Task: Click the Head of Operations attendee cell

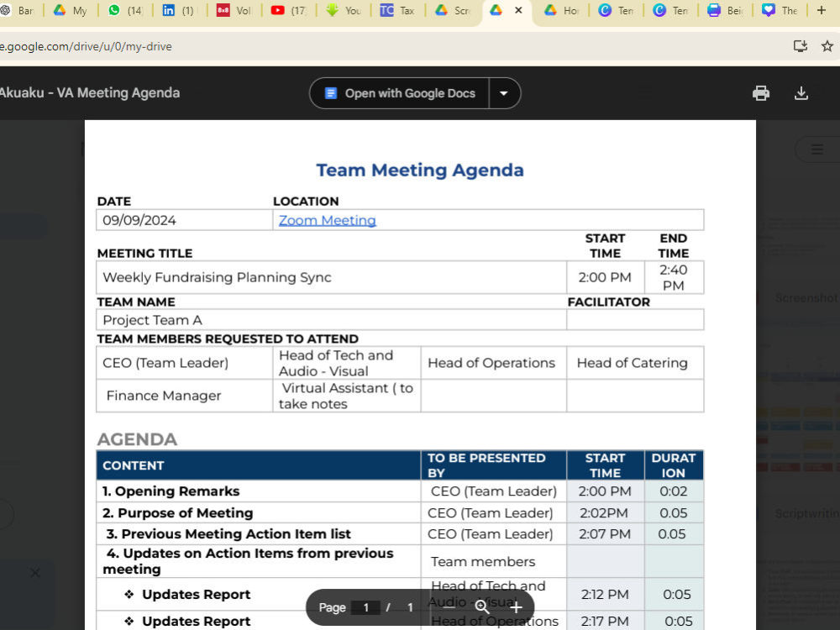Action: pos(493,363)
